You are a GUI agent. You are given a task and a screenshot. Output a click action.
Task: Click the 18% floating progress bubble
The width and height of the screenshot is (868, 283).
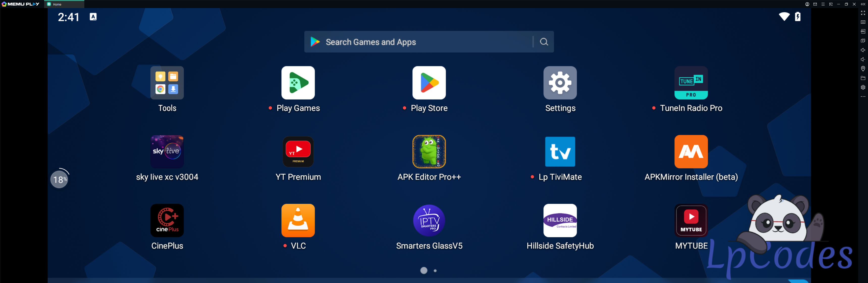(x=59, y=179)
